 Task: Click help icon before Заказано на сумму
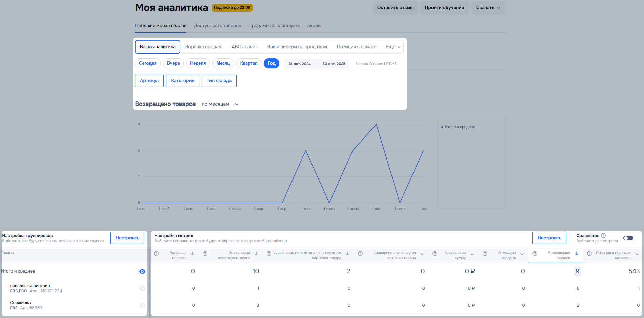pyautogui.click(x=435, y=254)
